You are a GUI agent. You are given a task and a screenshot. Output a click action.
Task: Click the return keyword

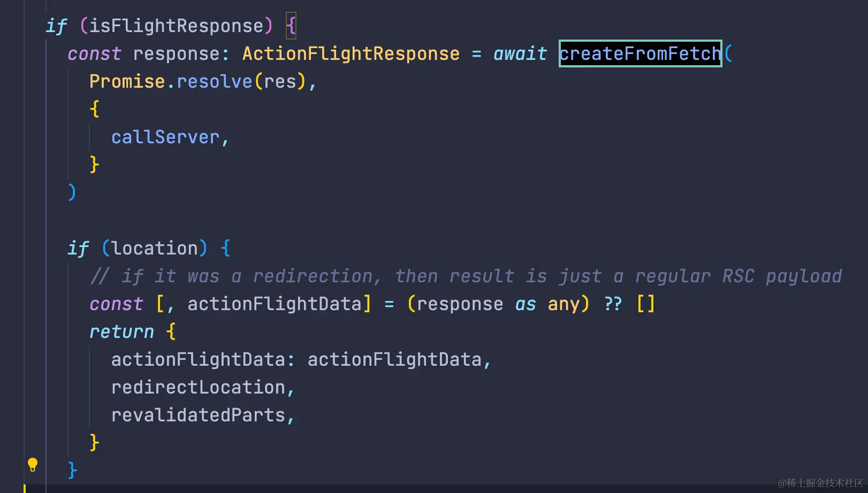coord(121,332)
